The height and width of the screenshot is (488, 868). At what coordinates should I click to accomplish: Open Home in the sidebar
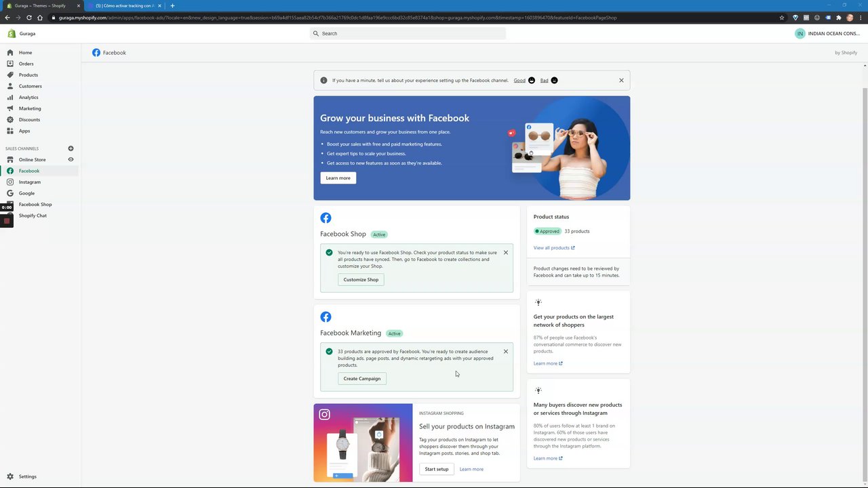point(25,52)
